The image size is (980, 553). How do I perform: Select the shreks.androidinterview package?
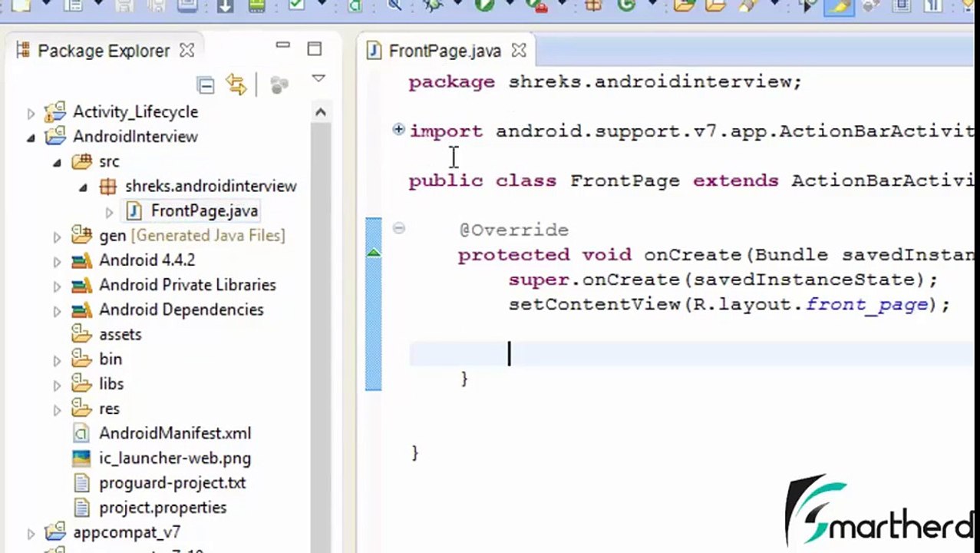coord(210,186)
